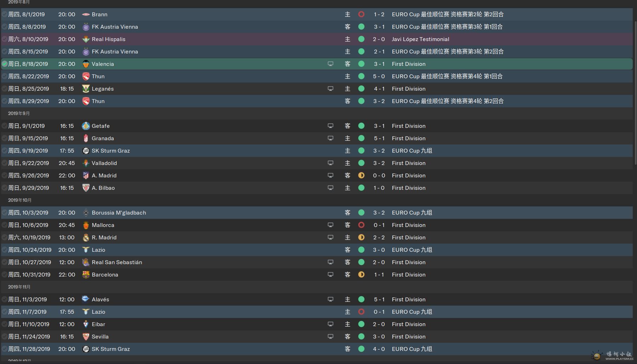Toggle the checkmark on Valencia 8/18/2019 row

coord(5,64)
